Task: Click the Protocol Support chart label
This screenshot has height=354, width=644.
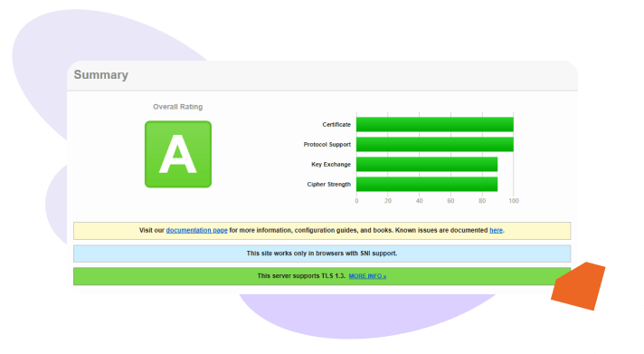Action: point(327,144)
